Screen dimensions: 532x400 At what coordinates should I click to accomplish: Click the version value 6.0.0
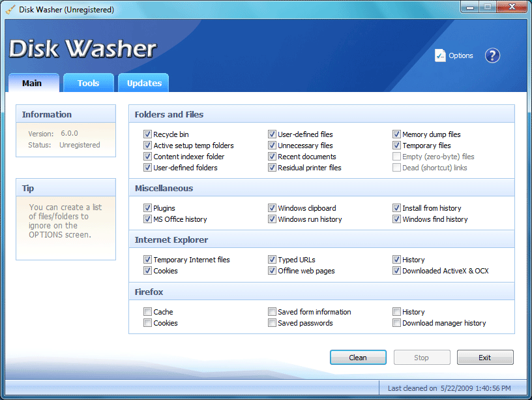[x=69, y=134]
